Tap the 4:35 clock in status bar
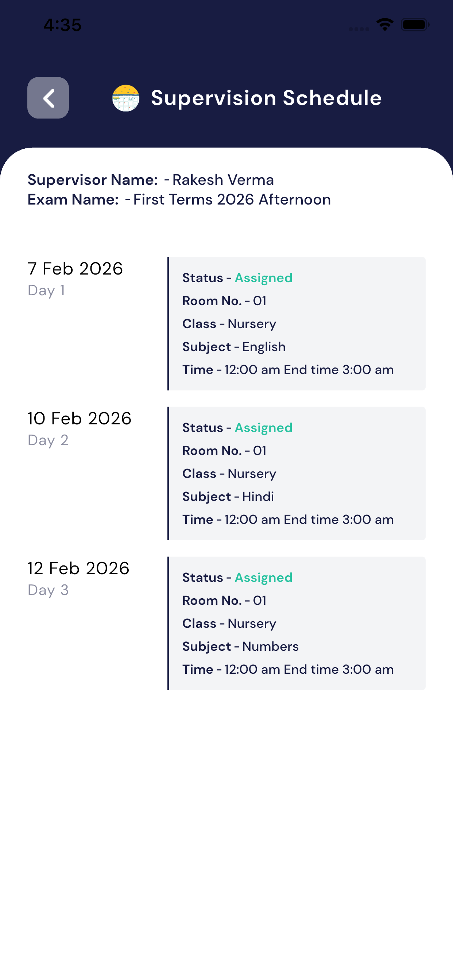Image resolution: width=453 pixels, height=980 pixels. pos(62,25)
